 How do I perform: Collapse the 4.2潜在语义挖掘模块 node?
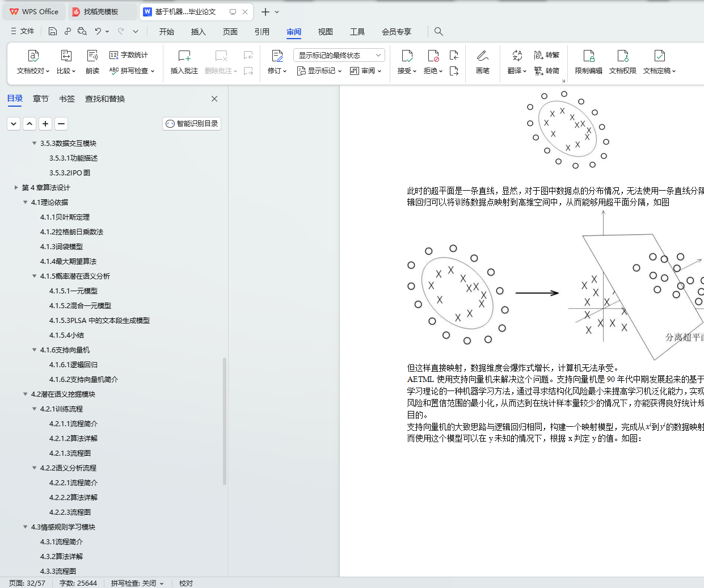pos(26,394)
